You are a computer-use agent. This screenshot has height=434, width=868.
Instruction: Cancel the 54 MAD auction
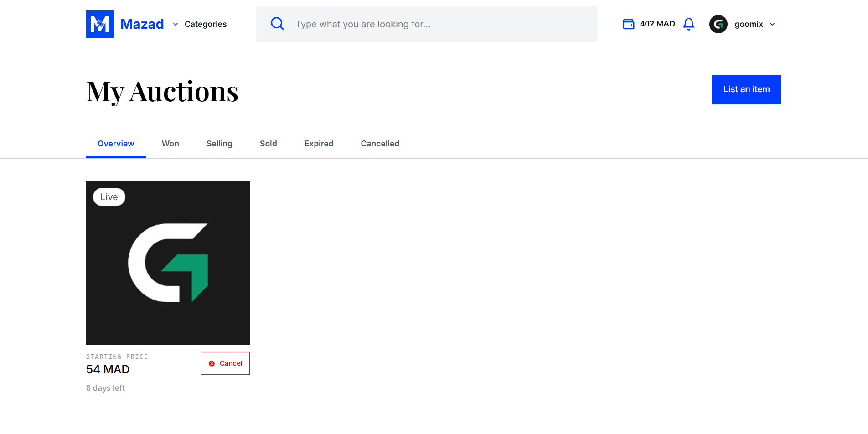[x=225, y=363]
